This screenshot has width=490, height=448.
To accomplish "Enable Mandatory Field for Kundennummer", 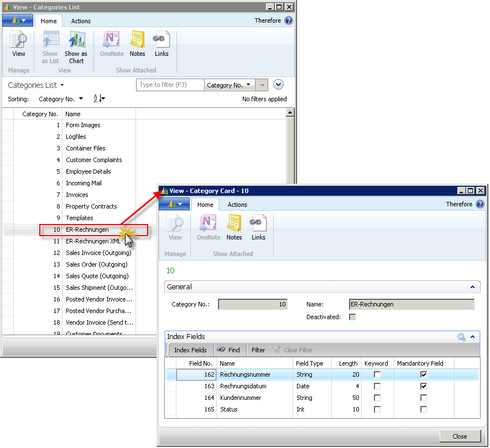I will pyautogui.click(x=424, y=398).
